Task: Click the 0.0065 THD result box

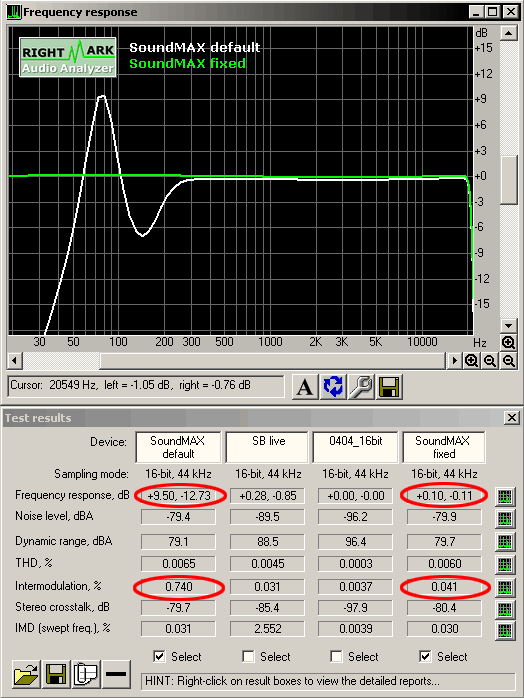Action: pyautogui.click(x=179, y=564)
